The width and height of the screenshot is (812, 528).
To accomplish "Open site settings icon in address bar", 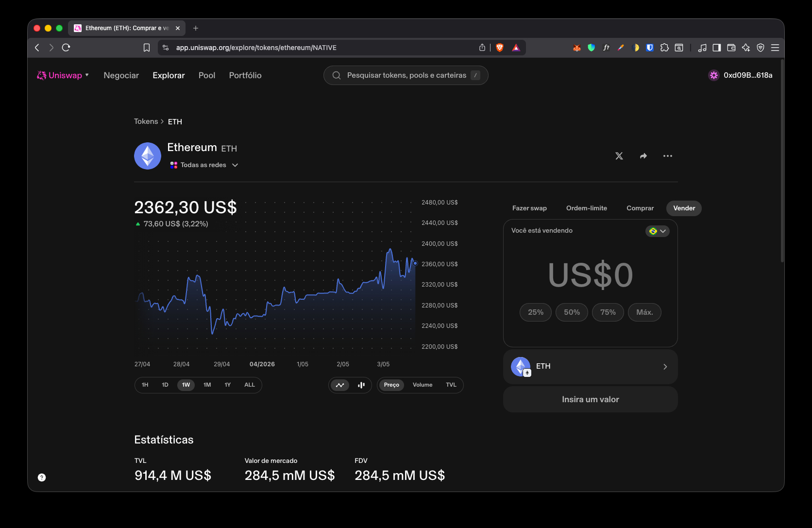I will (x=166, y=48).
